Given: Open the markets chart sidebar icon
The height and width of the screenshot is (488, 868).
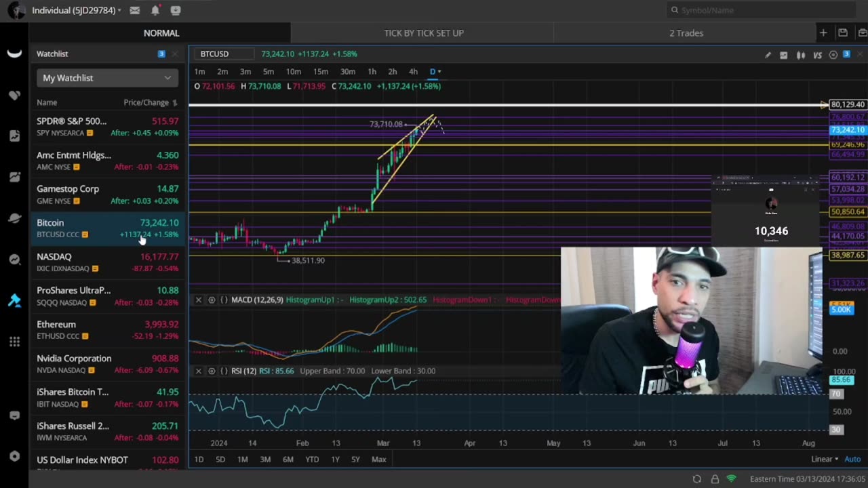Looking at the screenshot, I should click(x=14, y=178).
